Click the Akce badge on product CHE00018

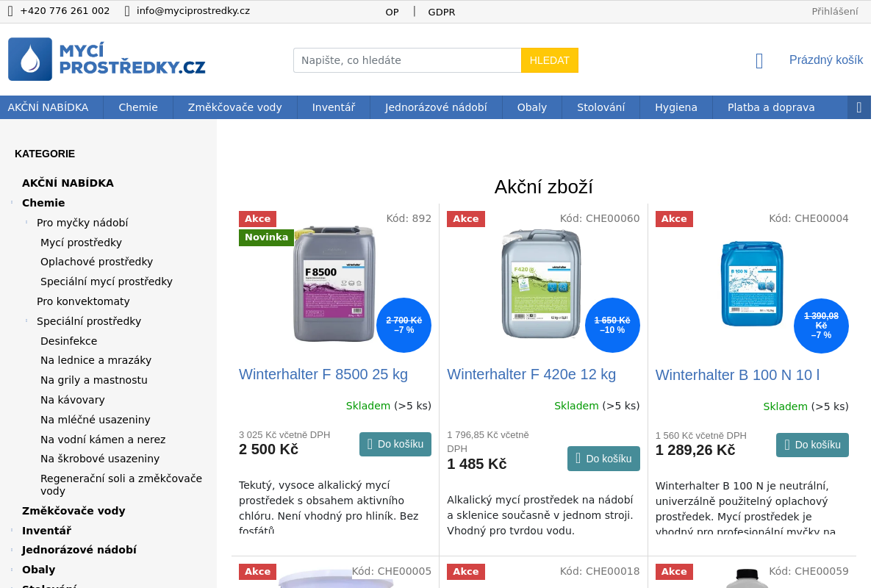pos(466,572)
